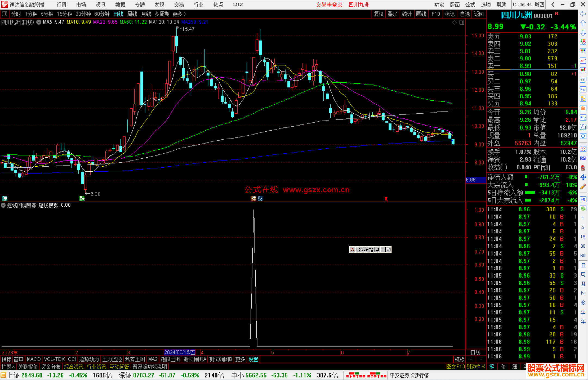
Task: Open the candlestick chart sidebar icon
Action: tap(583, 70)
